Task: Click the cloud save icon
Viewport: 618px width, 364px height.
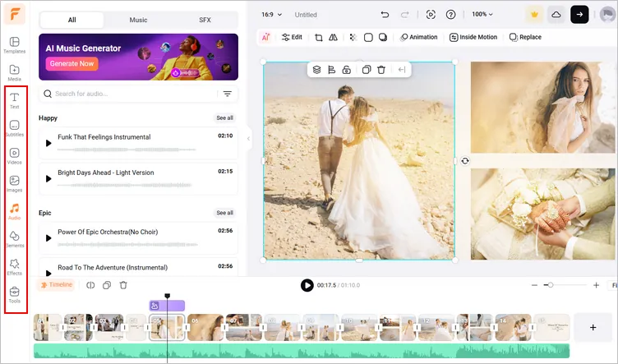Action: [556, 15]
